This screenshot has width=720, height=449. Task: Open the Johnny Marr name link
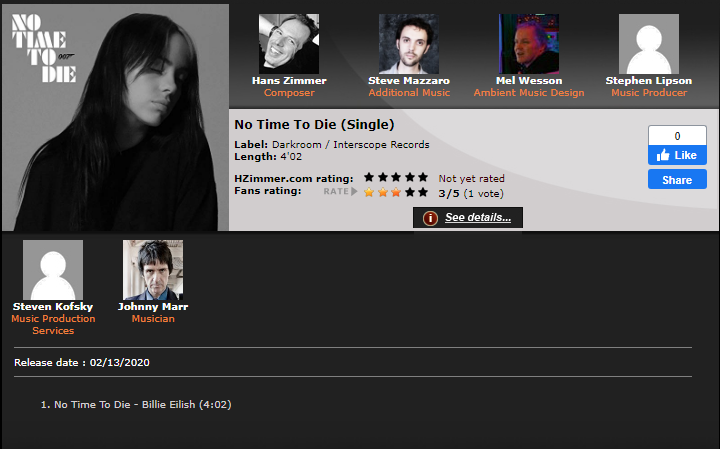tap(153, 307)
